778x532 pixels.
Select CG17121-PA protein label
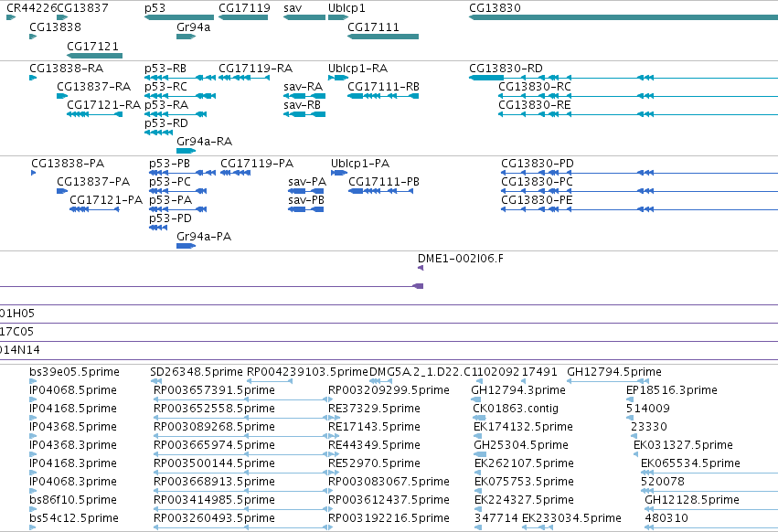click(x=106, y=200)
